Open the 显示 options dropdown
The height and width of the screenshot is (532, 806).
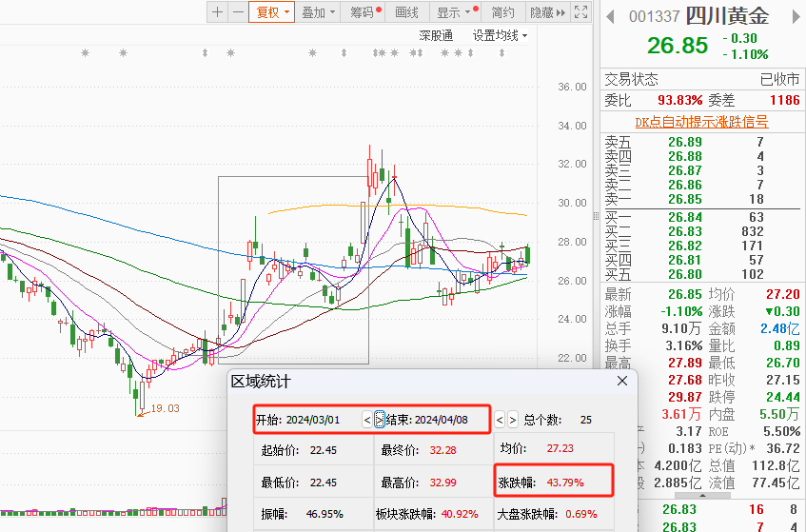[454, 12]
